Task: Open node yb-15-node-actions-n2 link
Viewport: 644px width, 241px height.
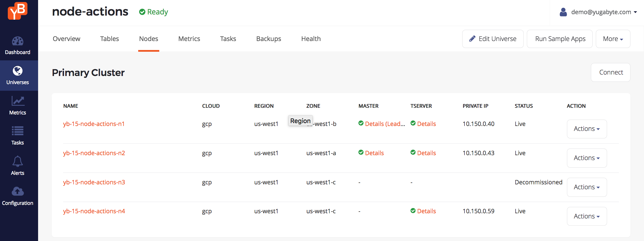Action: pyautogui.click(x=94, y=153)
